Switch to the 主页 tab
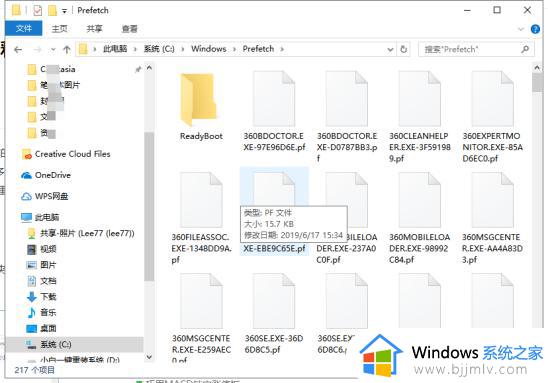Viewport: 548px width, 383px height. [x=59, y=29]
